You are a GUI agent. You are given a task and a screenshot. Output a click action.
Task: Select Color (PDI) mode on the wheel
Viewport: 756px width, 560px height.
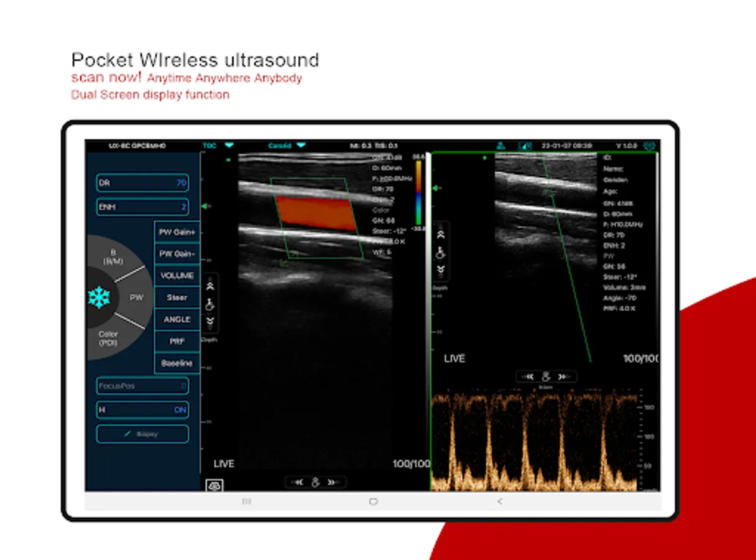(108, 338)
